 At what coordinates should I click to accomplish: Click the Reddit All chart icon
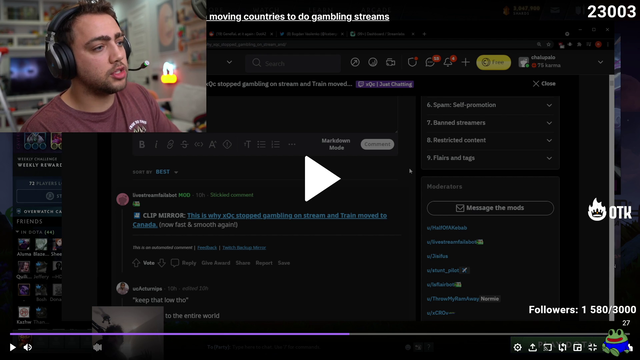373,62
